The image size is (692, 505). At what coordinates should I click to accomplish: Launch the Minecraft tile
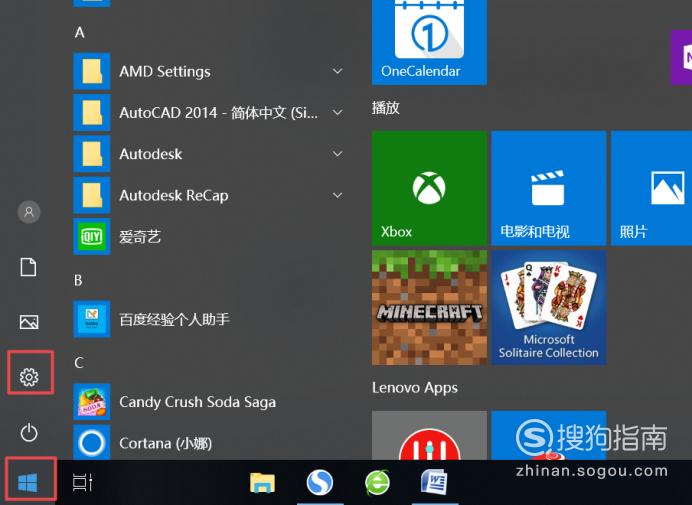tap(429, 308)
